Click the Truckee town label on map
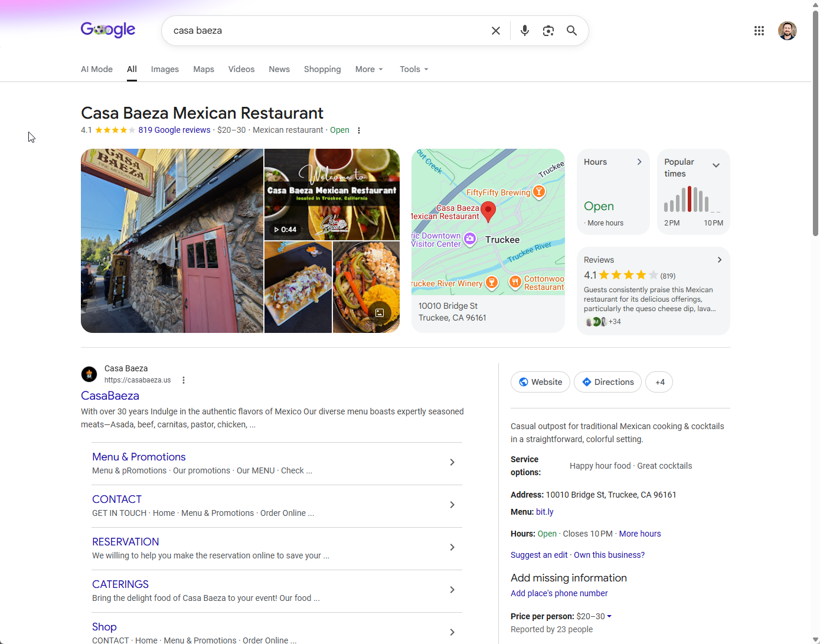Screen dimensions: 820x644 [502, 240]
